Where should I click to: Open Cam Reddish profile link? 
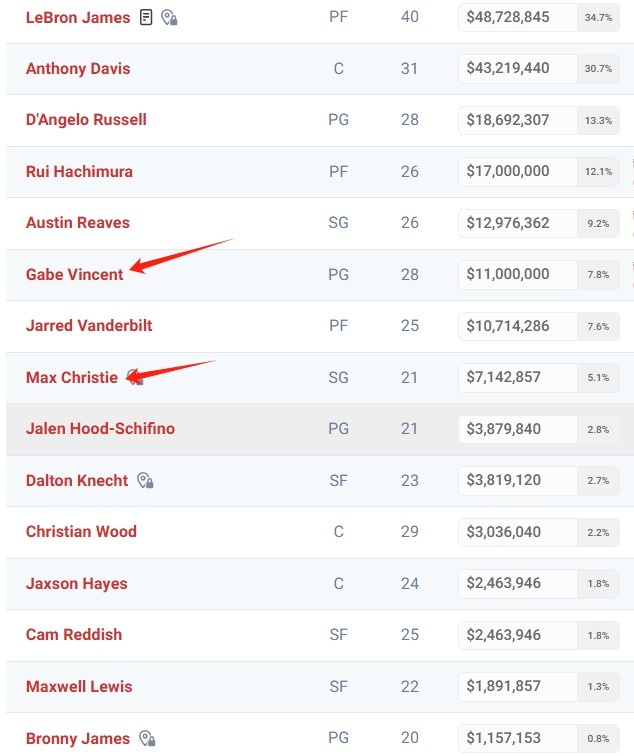point(74,634)
